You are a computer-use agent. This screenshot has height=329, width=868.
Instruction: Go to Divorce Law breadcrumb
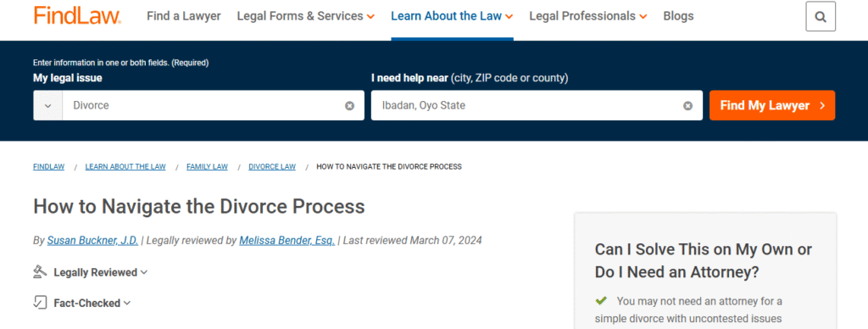272,167
